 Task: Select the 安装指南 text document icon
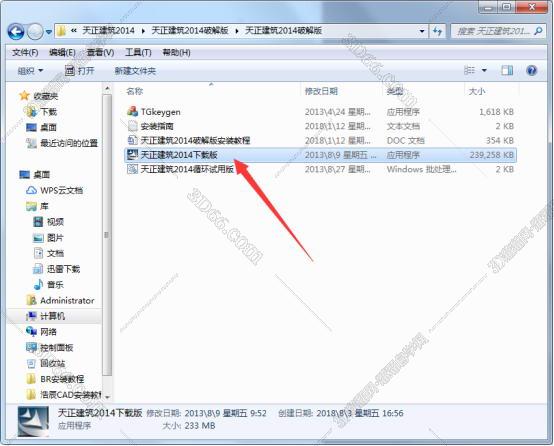coord(132,126)
